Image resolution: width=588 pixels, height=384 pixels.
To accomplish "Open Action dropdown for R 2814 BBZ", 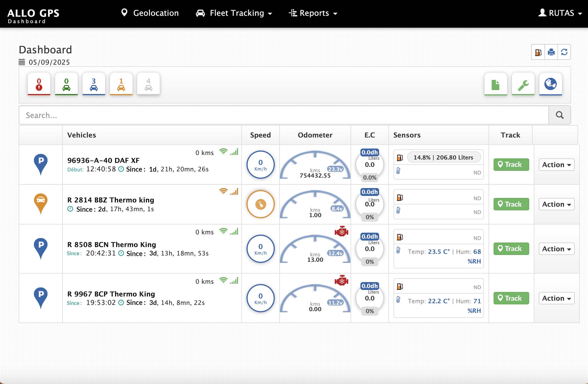I will [x=556, y=204].
